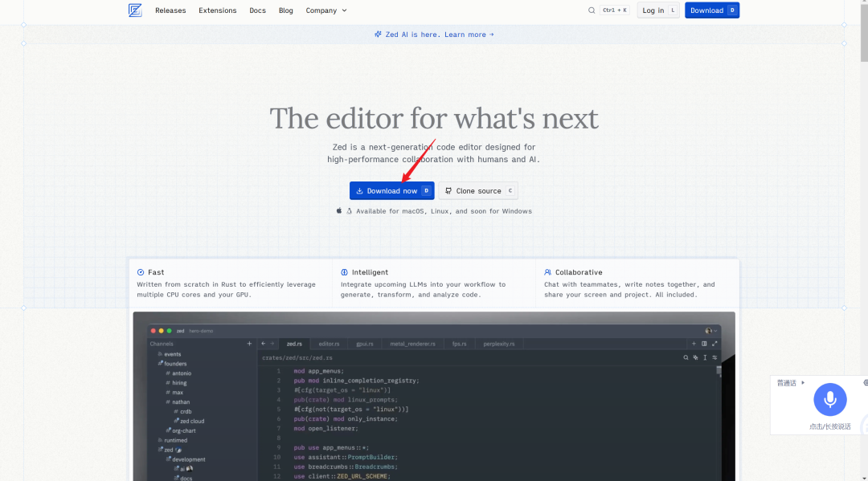Open search with the magnifier icon
868x481 pixels.
592,10
